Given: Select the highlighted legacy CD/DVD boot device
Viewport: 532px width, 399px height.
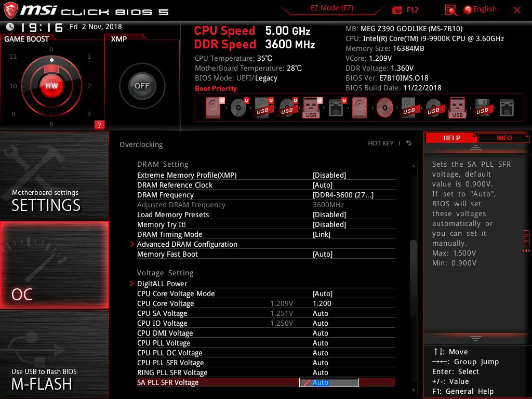Looking at the screenshot, I should [x=385, y=108].
